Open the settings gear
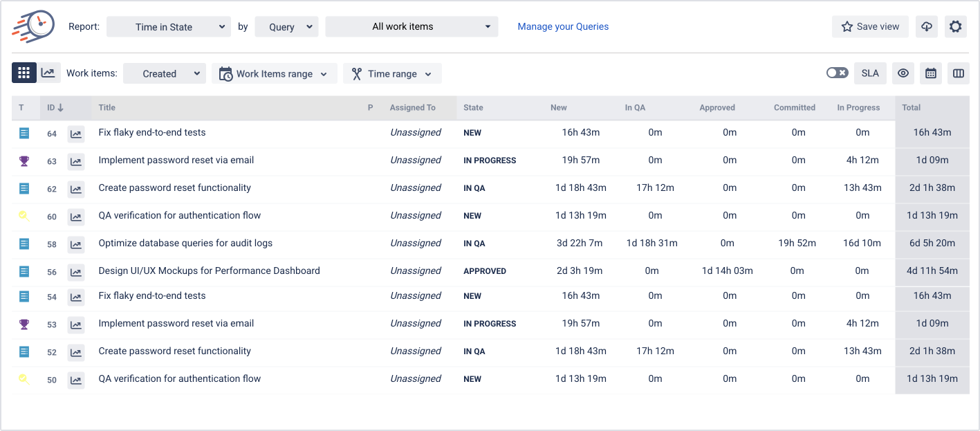980x431 pixels. click(955, 27)
